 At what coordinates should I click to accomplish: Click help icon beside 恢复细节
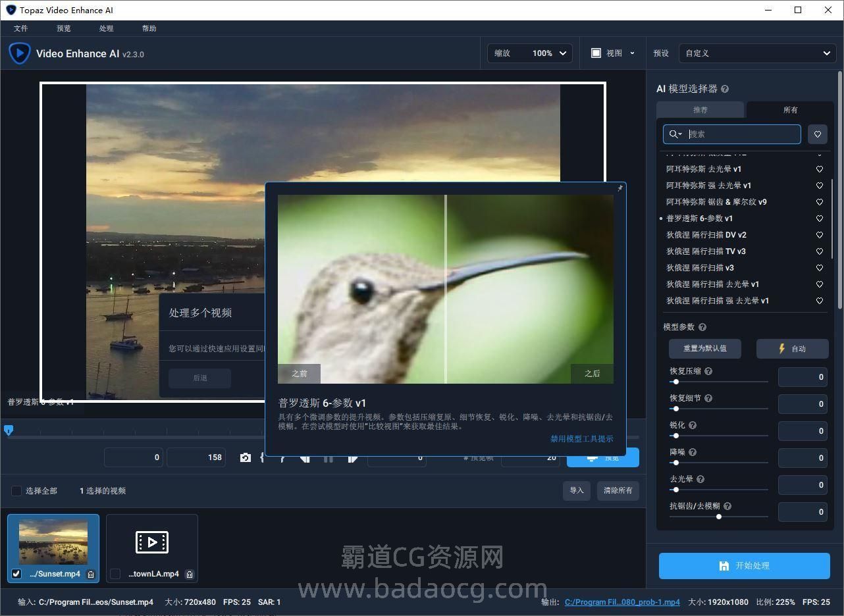click(708, 398)
